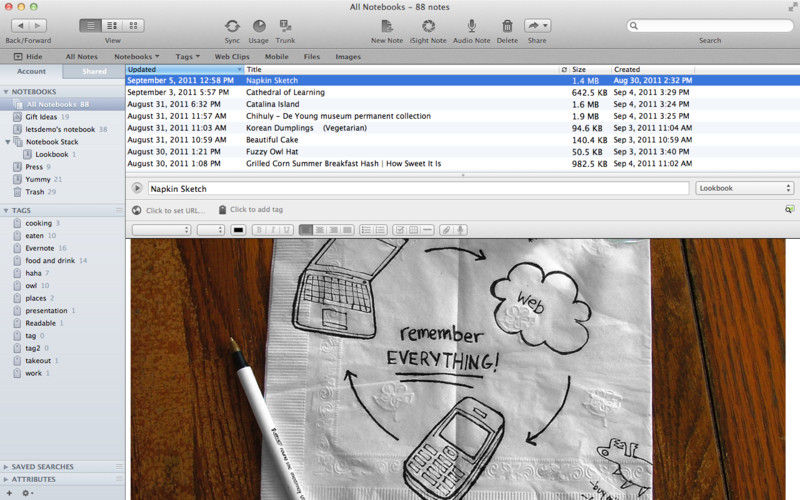Image resolution: width=800 pixels, height=500 pixels.
Task: Insert a table
Action: click(x=414, y=230)
